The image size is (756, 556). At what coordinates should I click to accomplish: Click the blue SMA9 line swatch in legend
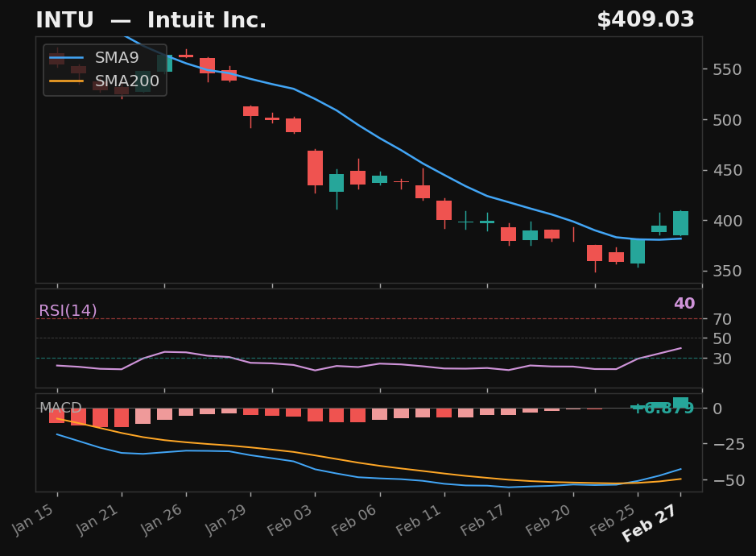pos(67,58)
